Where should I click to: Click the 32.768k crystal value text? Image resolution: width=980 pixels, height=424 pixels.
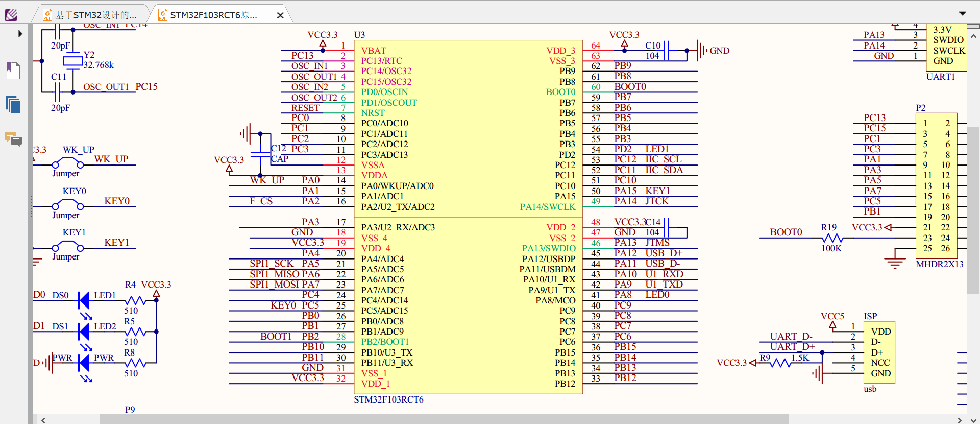(x=99, y=65)
